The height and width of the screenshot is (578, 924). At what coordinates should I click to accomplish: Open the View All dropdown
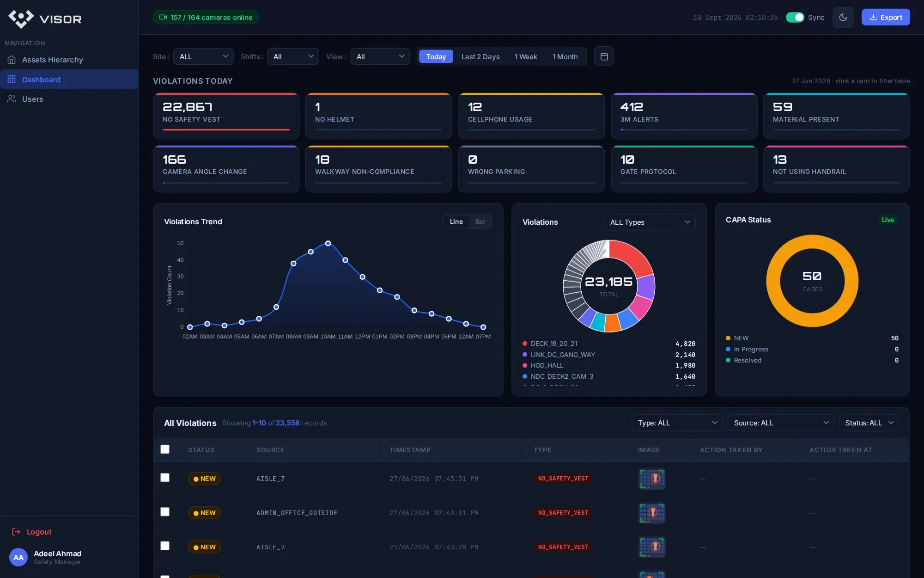(380, 56)
